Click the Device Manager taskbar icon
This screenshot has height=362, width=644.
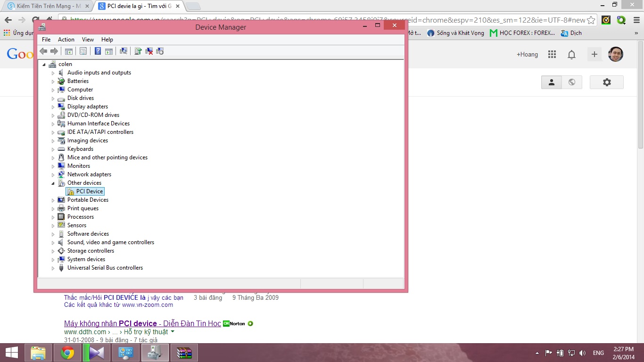pyautogui.click(x=155, y=353)
